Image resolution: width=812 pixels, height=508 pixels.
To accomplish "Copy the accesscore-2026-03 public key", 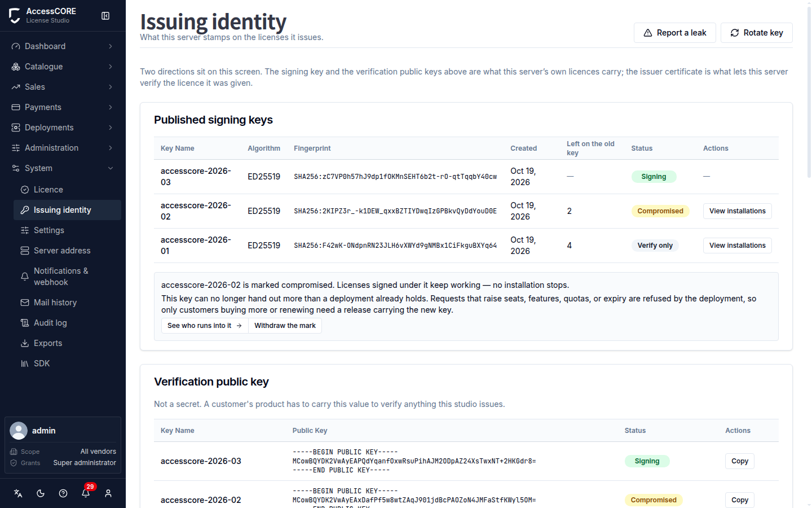I will [740, 461].
